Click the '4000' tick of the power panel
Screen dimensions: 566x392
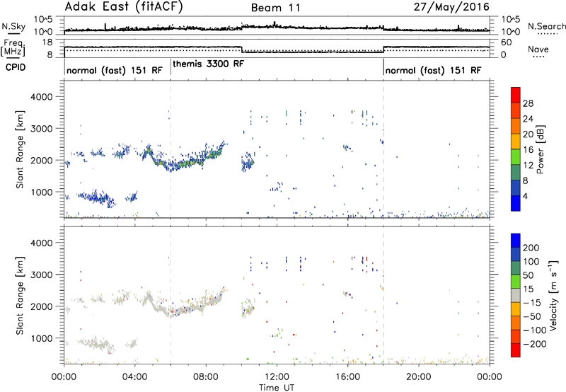point(41,97)
